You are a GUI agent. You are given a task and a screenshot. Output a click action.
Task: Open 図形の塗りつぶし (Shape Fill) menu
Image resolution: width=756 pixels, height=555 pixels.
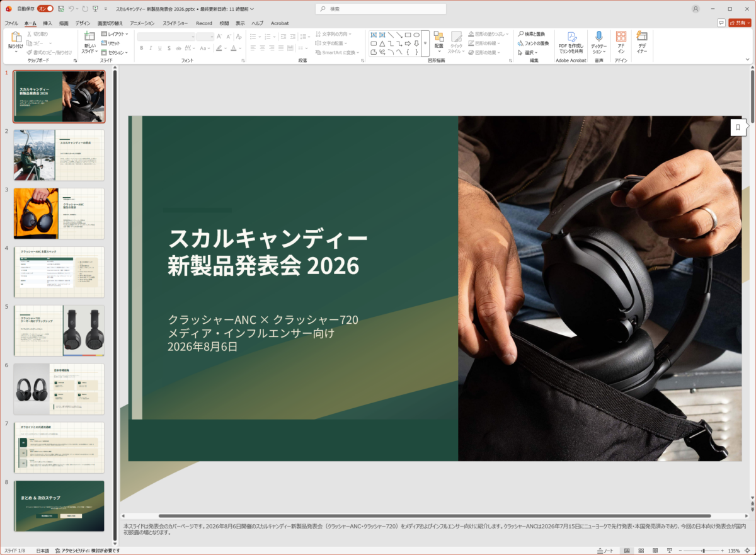tap(488, 34)
